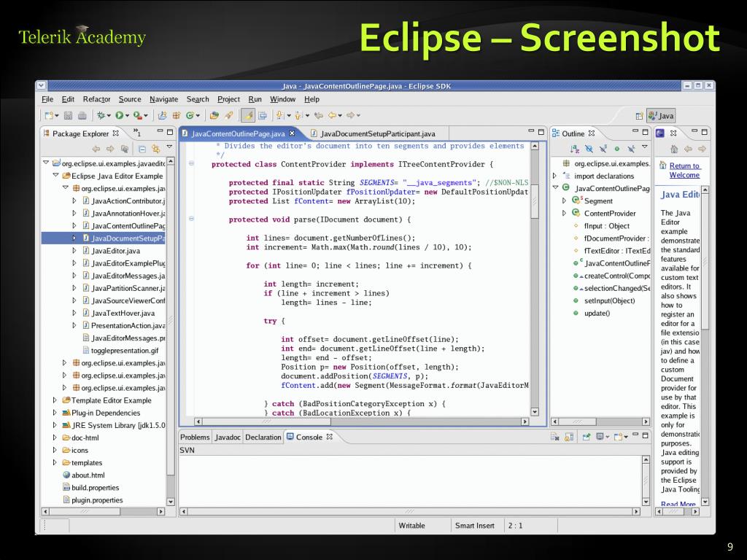747x560 pixels.
Task: Click the Package Explorer scrollbar's down arrow
Action: click(x=171, y=502)
